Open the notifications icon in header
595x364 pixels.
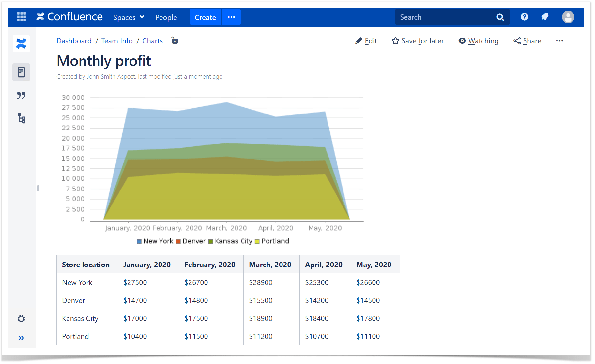pyautogui.click(x=545, y=17)
